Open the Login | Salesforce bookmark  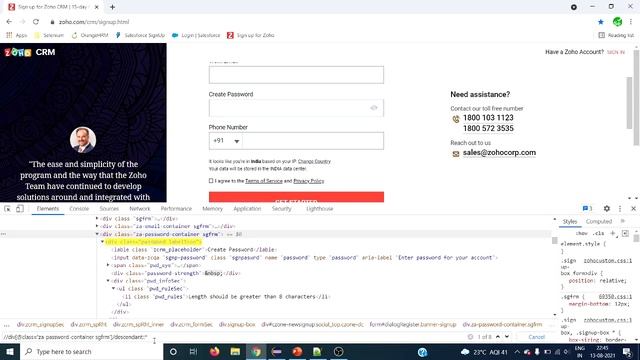(x=196, y=36)
